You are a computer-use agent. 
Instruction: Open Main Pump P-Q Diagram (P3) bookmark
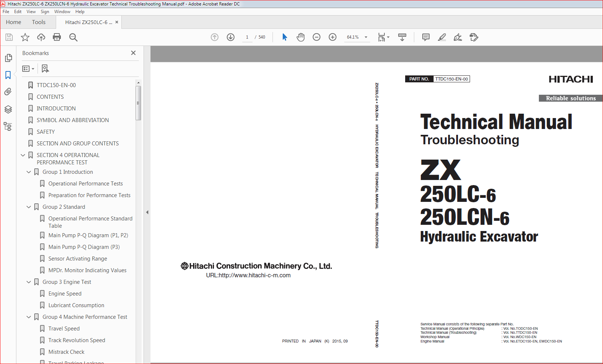click(84, 247)
